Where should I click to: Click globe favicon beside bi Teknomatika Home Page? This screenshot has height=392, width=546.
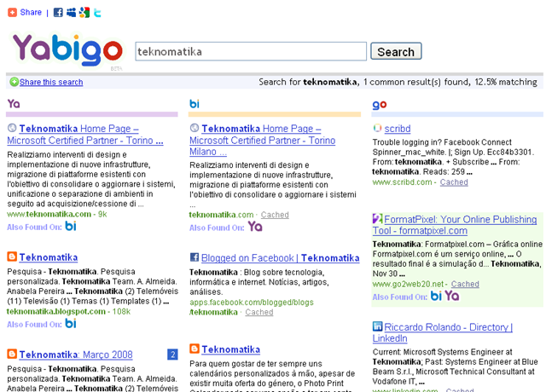tap(195, 128)
